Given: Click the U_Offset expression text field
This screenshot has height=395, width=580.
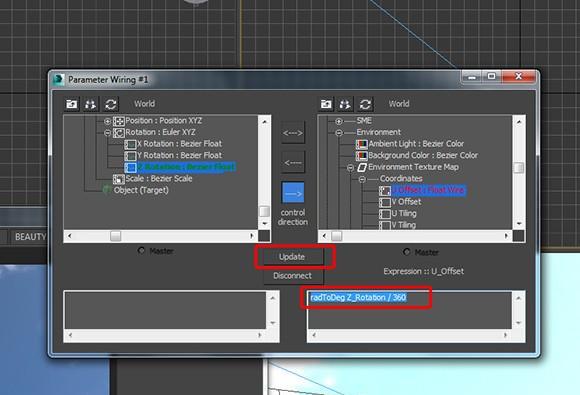Looking at the screenshot, I should (x=409, y=310).
